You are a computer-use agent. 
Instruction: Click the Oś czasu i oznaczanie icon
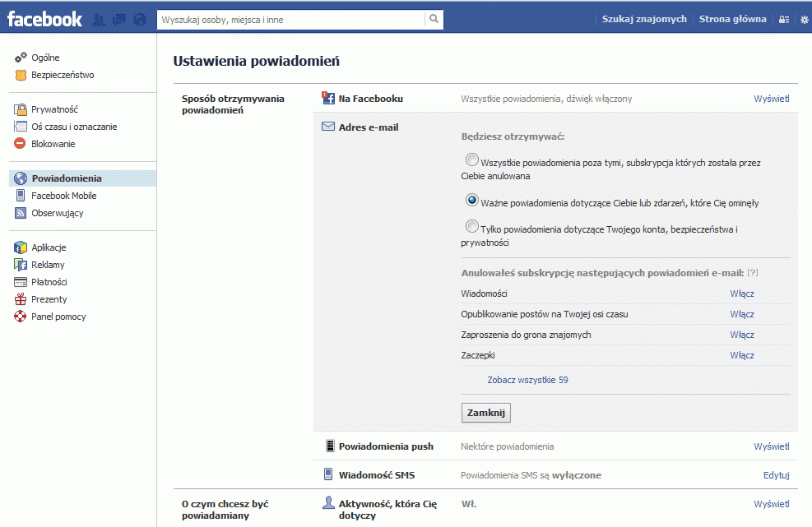pyautogui.click(x=21, y=127)
